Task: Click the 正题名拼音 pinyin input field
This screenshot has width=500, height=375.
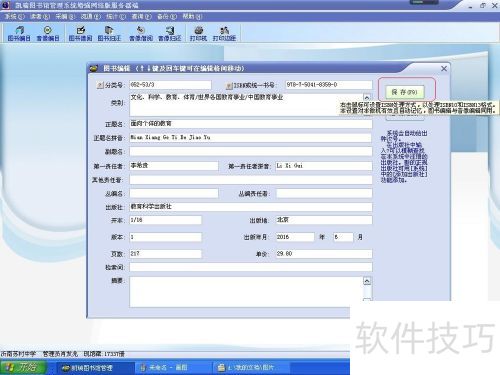Action: 251,137
